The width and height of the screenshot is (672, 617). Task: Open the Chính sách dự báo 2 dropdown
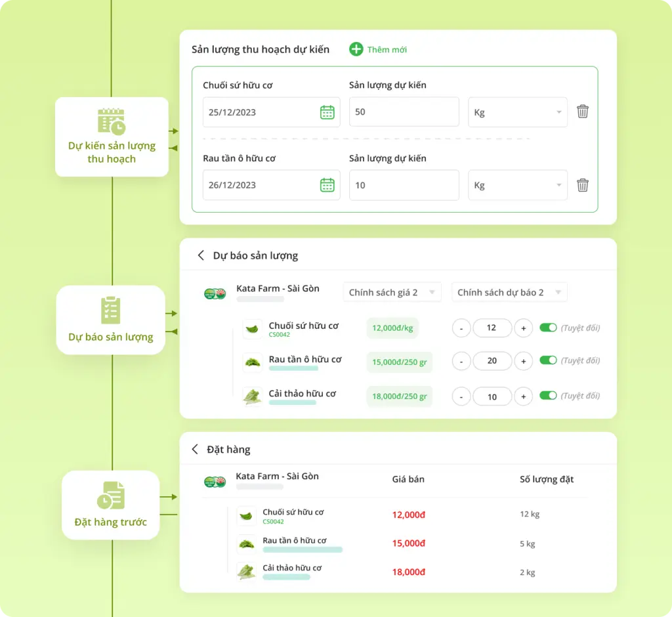click(509, 293)
